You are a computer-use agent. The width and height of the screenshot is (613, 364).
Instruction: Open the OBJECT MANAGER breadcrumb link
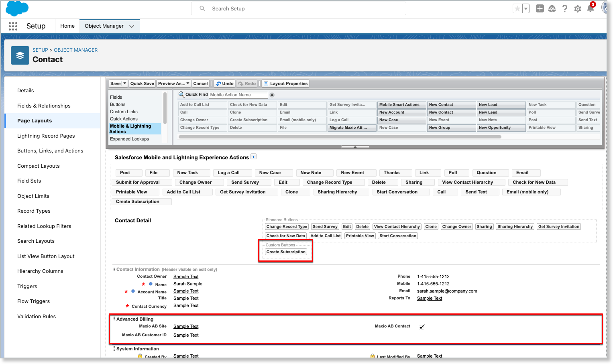75,50
